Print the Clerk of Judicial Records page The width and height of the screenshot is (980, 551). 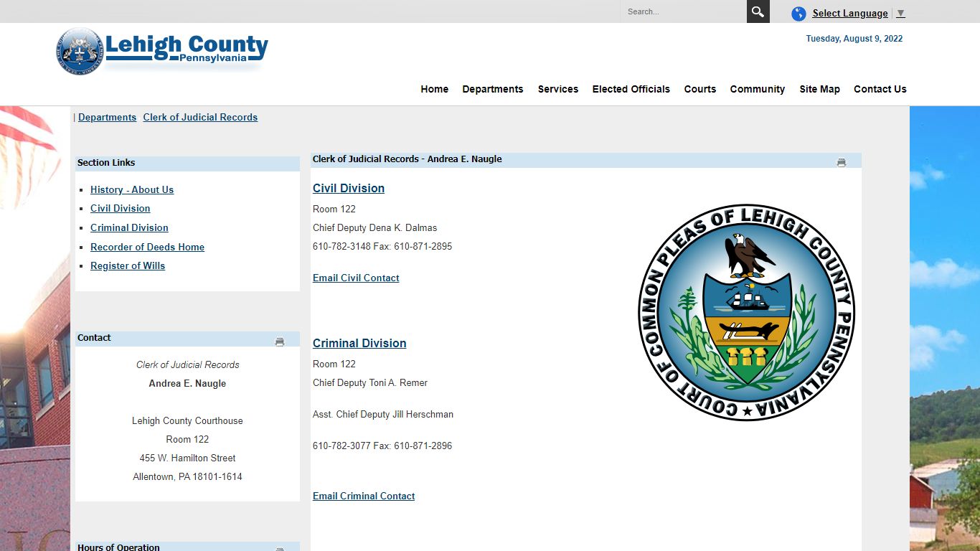[x=841, y=161]
